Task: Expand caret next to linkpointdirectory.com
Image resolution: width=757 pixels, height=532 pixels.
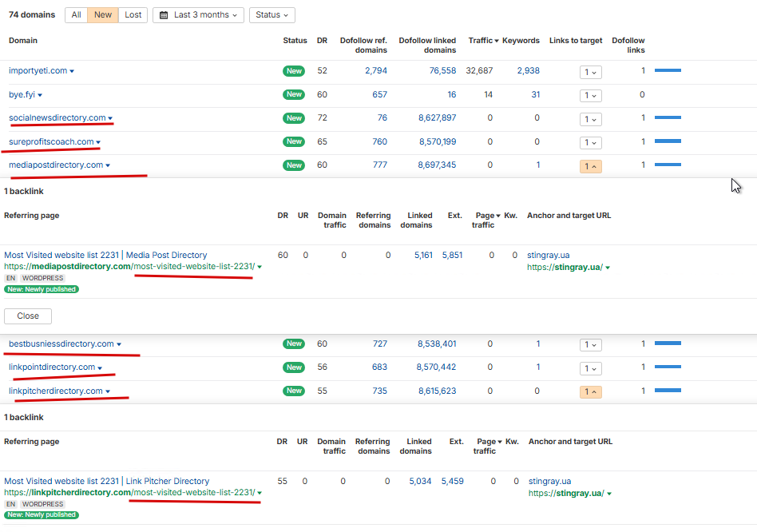Action: 100,368
